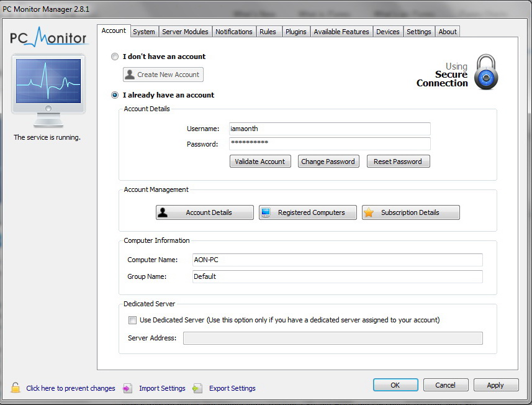Switch to the System tab
This screenshot has height=405, width=532.
coord(144,32)
